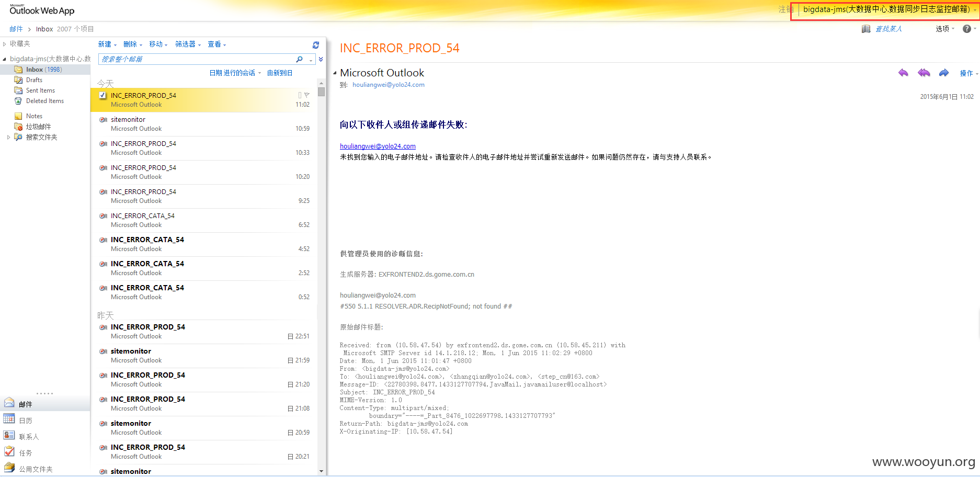Switch to 邮件 mail module
The image size is (980, 477).
pyautogui.click(x=45, y=404)
